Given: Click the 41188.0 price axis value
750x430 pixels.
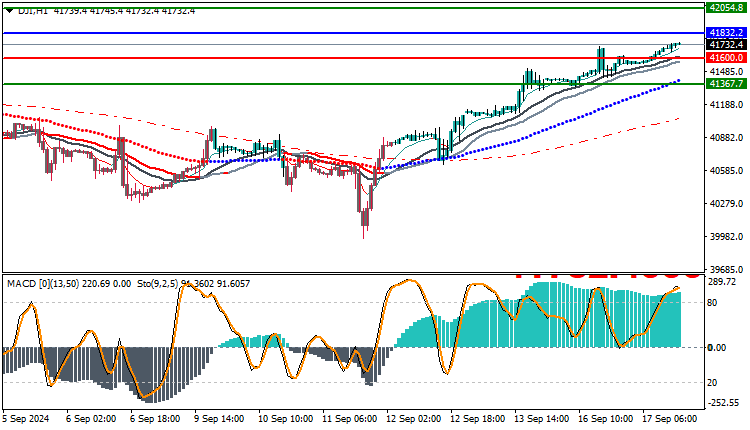Looking at the screenshot, I should [x=727, y=105].
